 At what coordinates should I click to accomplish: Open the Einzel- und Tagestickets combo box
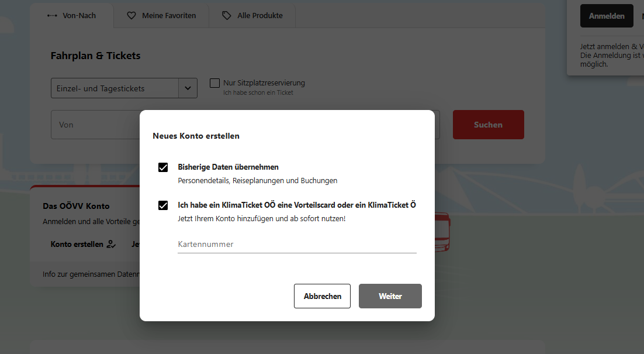click(115, 88)
